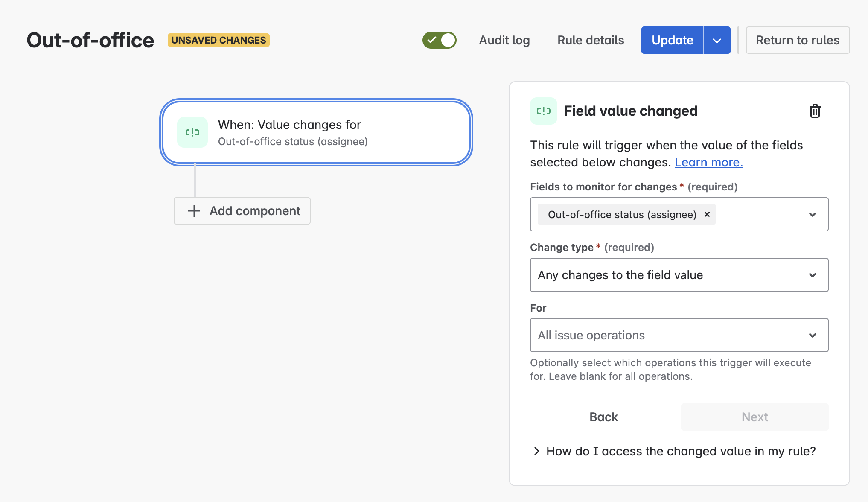This screenshot has width=868, height=502.
Task: Click the Add component button
Action: [x=242, y=211]
